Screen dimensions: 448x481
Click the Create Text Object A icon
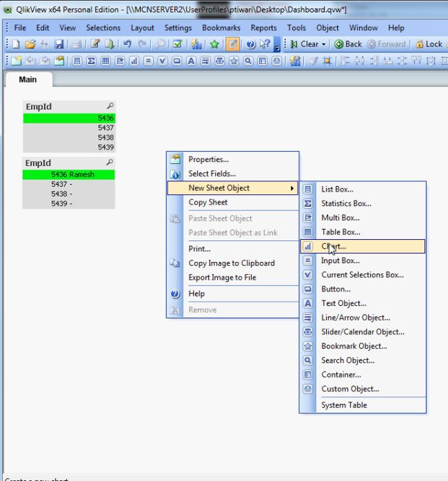point(191,61)
